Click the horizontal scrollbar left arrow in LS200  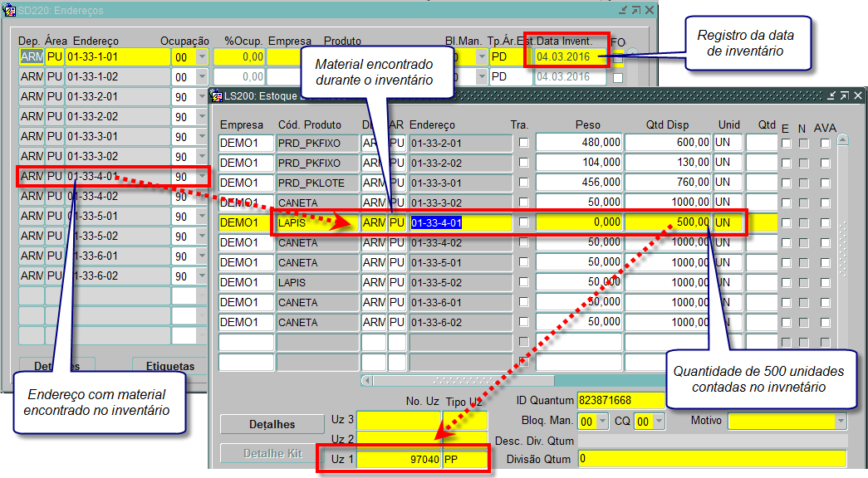[367, 381]
